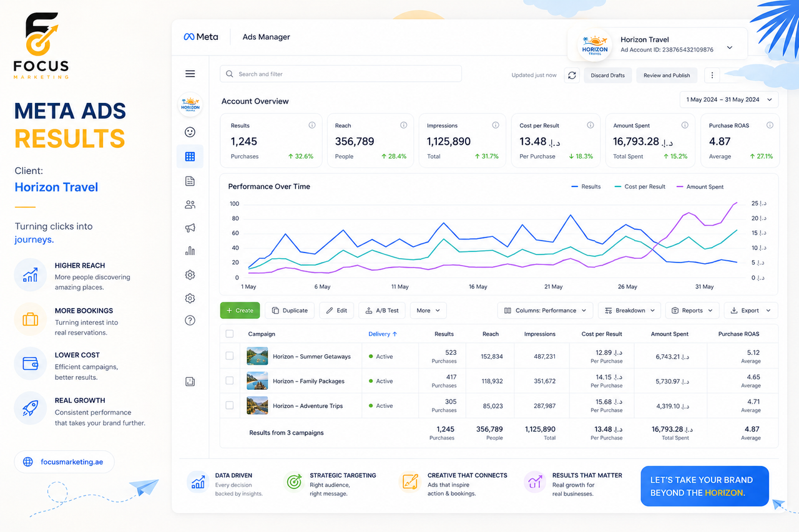Click the info icon on Cost per Result card
This screenshot has width=799, height=532.
point(590,125)
